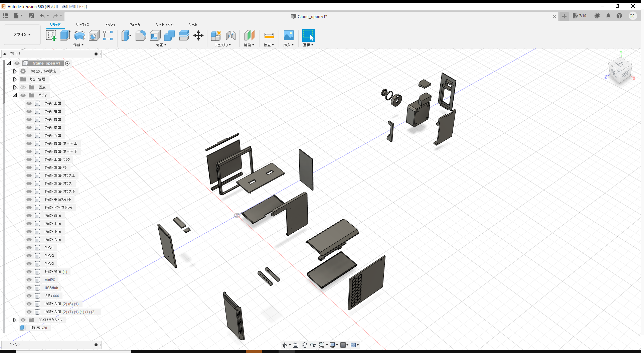Activate the 移動/コピー (Move) tool
This screenshot has height=353, width=644.
click(x=198, y=35)
